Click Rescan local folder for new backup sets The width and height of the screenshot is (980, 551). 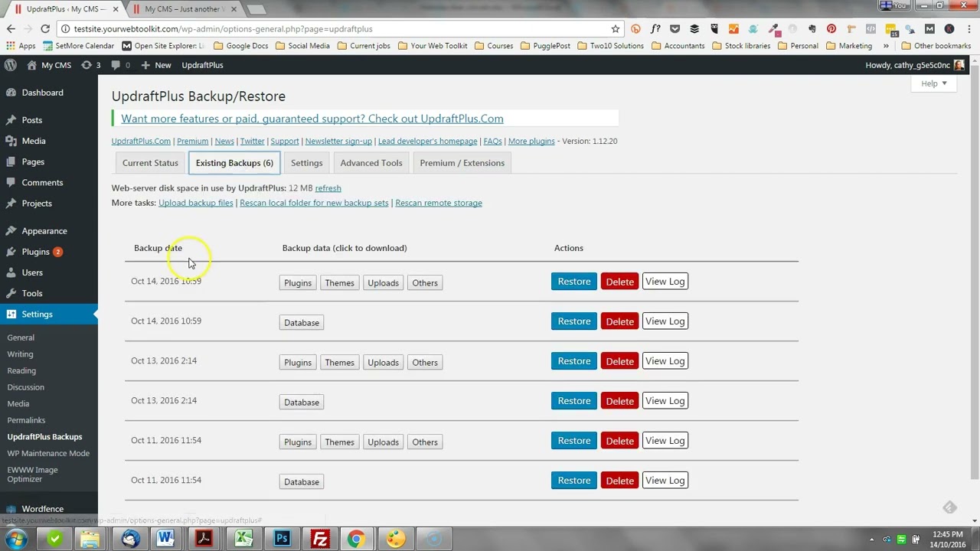[x=314, y=203]
